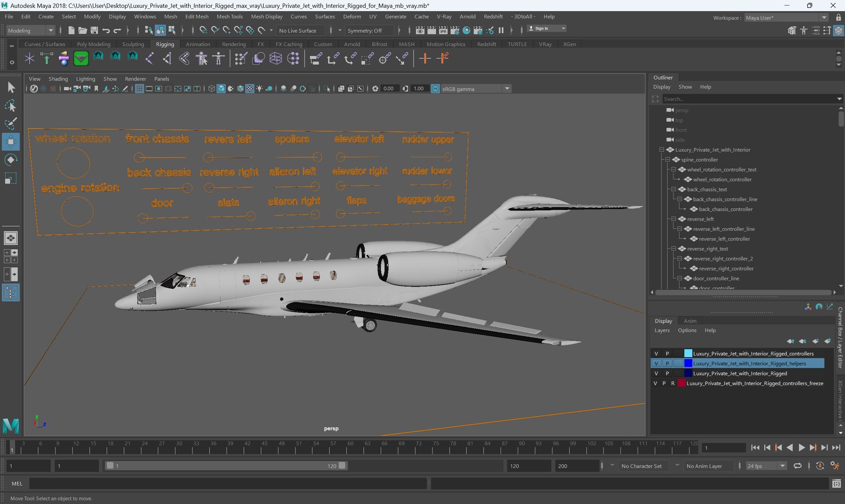The image size is (845, 504).
Task: Click the Set Key plus icon
Action: (425, 58)
